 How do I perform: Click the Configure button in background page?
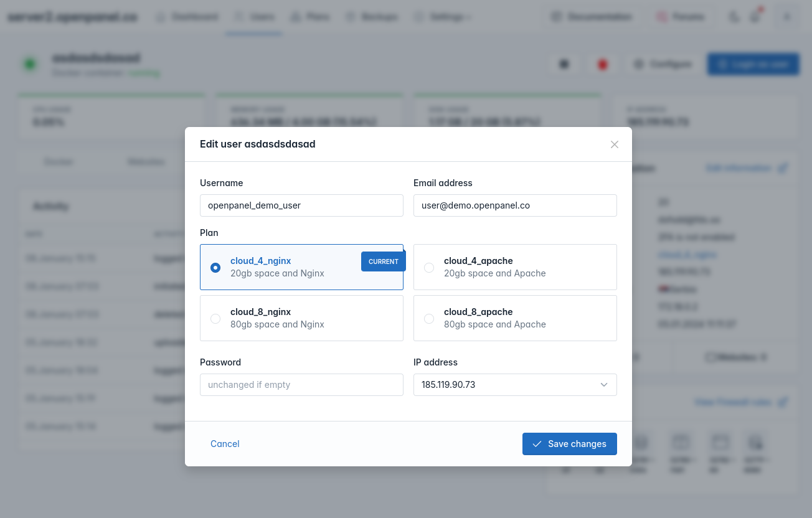pyautogui.click(x=663, y=64)
